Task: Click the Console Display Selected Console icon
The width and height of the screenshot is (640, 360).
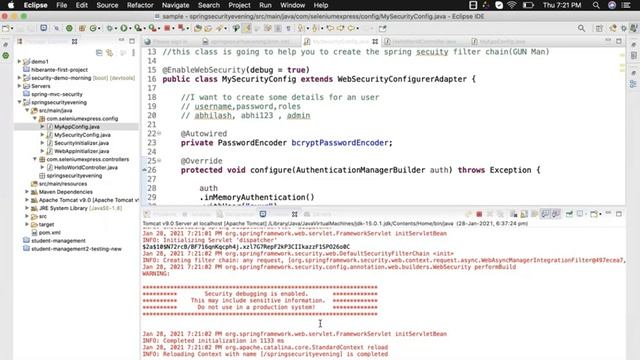Action: pyautogui.click(x=580, y=214)
